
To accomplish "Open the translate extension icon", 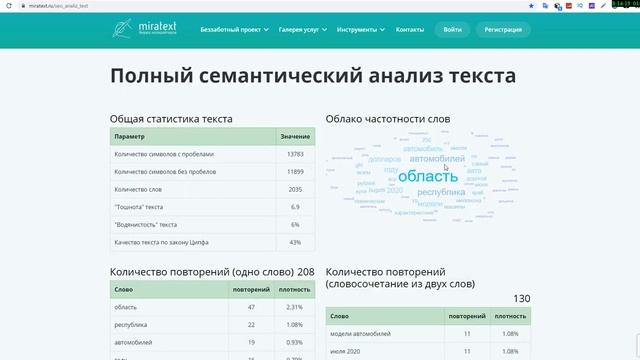I will [545, 6].
